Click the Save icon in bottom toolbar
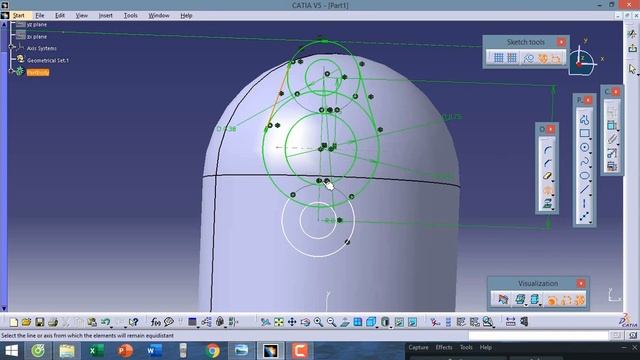The image size is (640, 360). [x=40, y=322]
